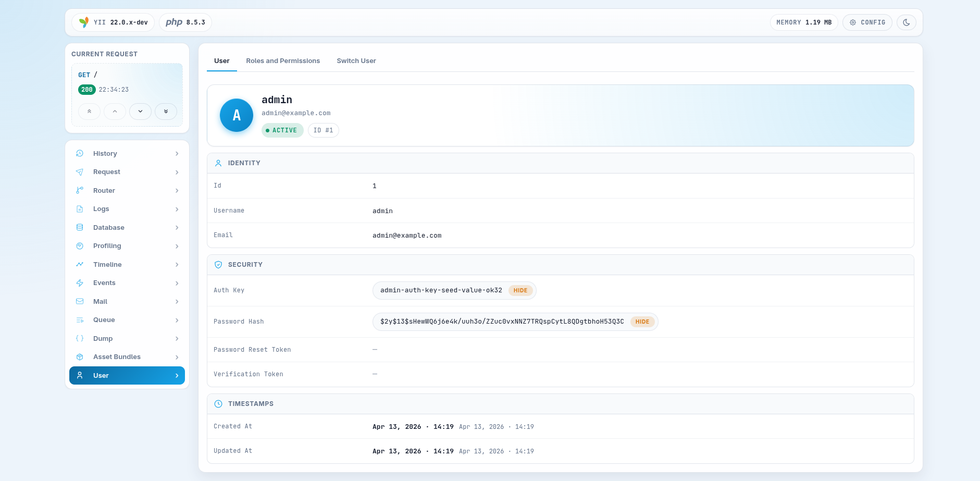Image resolution: width=980 pixels, height=481 pixels.
Task: Click the Router branch icon
Action: [x=80, y=190]
